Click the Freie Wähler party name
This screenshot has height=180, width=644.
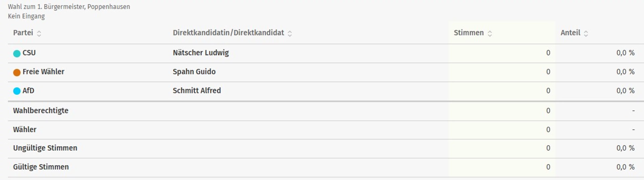tap(43, 72)
